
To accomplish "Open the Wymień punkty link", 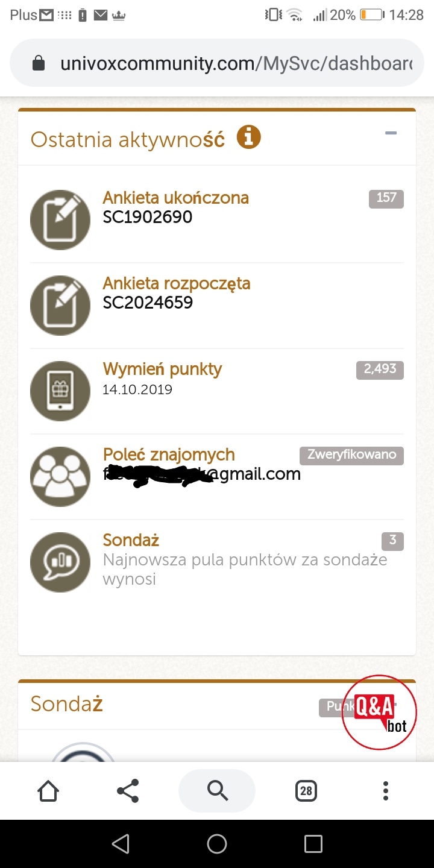I will 163,369.
